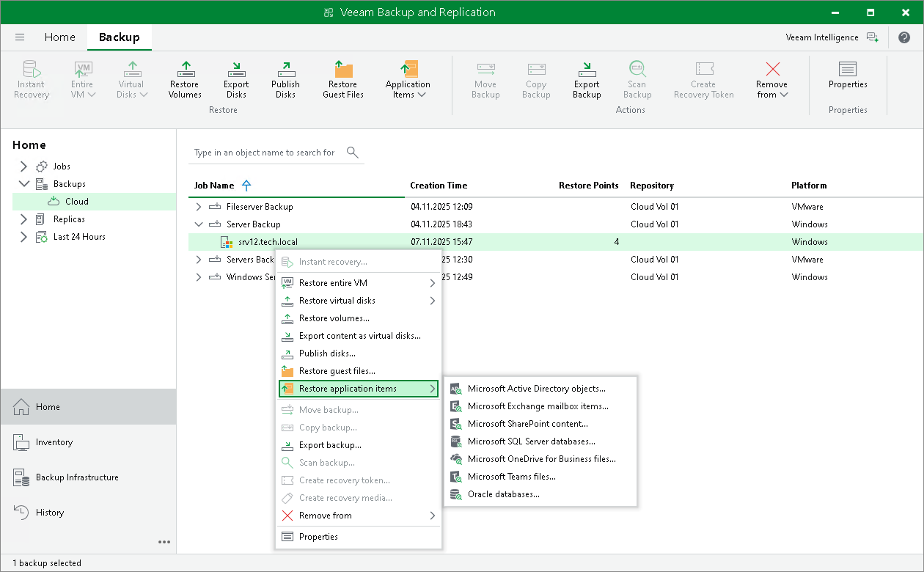924x572 pixels.
Task: Sort by Job Name column header
Action: pyautogui.click(x=214, y=186)
